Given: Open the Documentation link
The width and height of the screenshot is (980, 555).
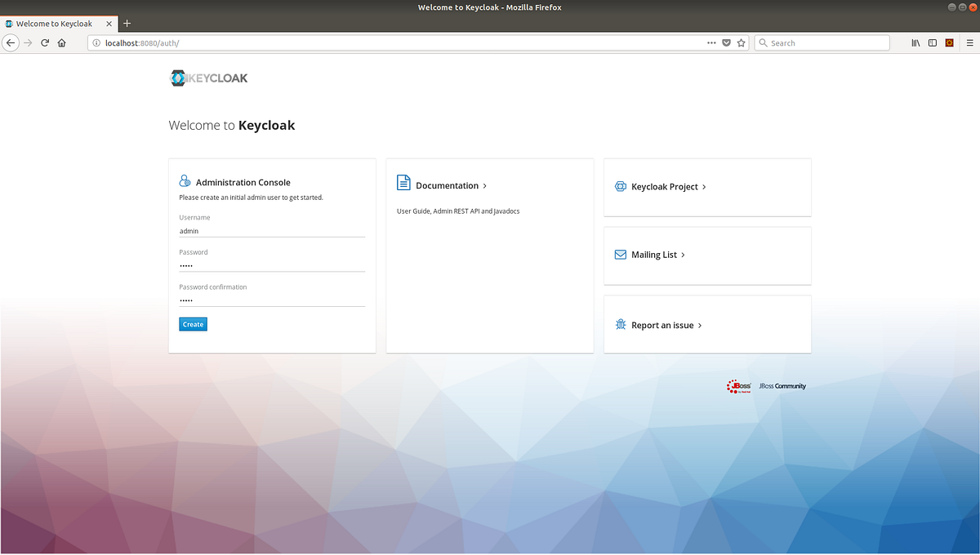Looking at the screenshot, I should pyautogui.click(x=447, y=186).
